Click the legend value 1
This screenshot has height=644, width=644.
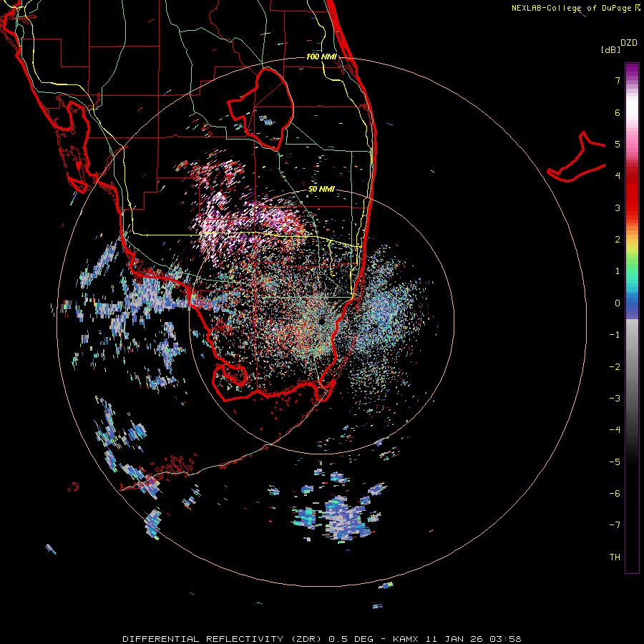coord(618,271)
